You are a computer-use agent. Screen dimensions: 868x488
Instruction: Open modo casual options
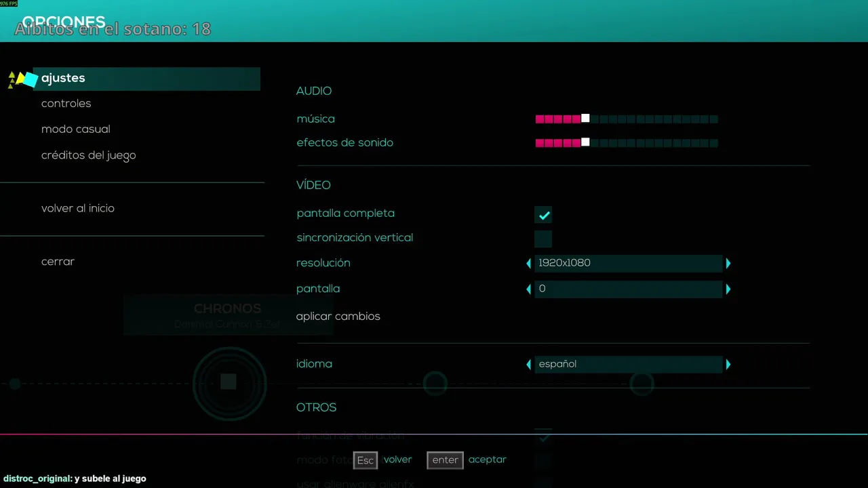pyautogui.click(x=75, y=129)
